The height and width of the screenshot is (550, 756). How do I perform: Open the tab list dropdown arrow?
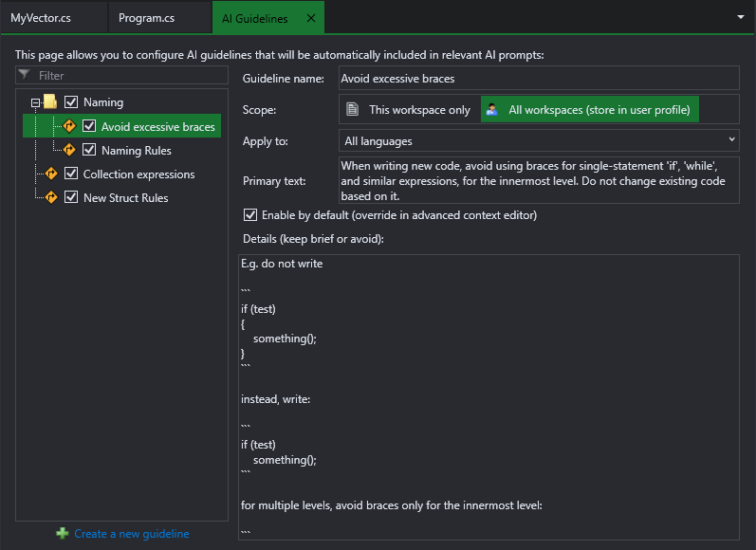tap(741, 17)
